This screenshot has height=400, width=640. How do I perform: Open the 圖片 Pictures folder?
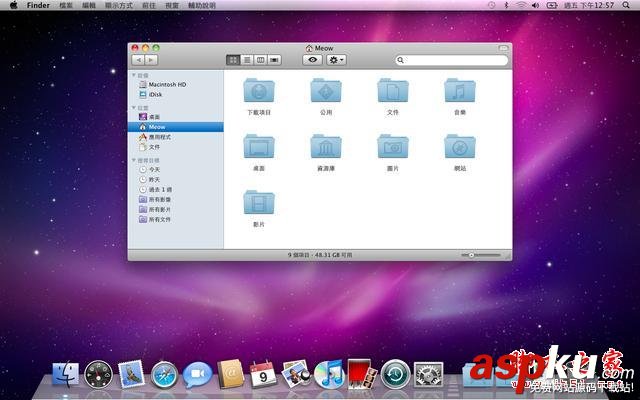pos(393,146)
